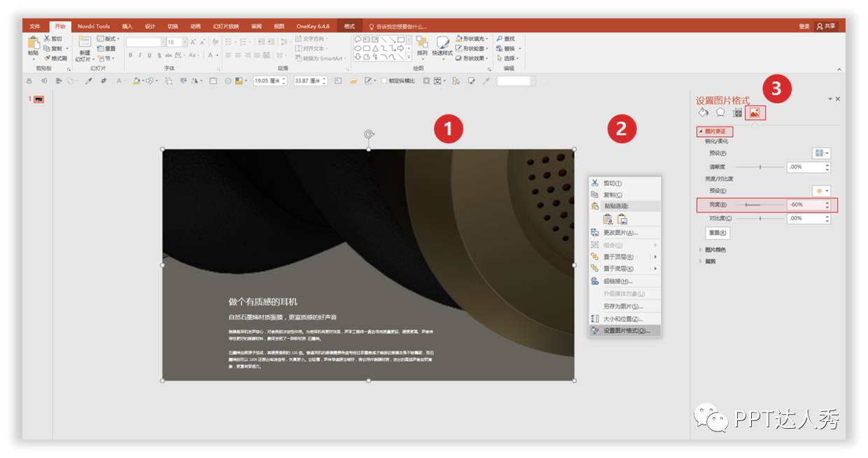Click the Paste (粘贴) icon in ribbon
The height and width of the screenshot is (458, 868).
(33, 43)
